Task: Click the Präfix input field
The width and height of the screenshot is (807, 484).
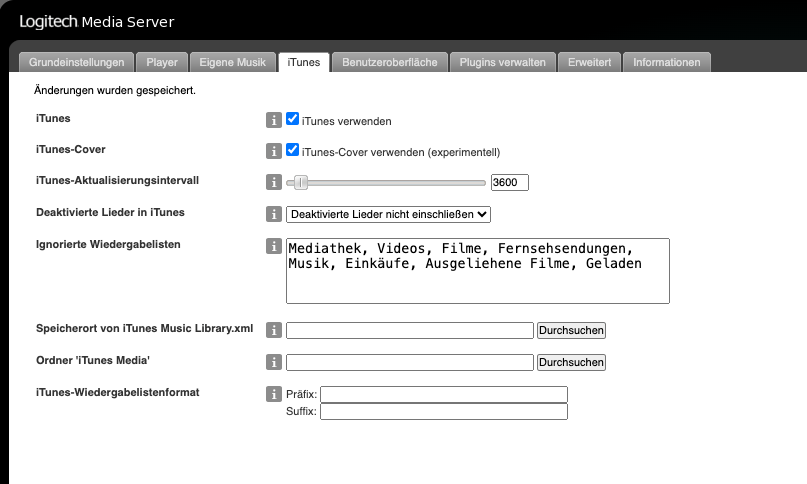Action: point(443,394)
